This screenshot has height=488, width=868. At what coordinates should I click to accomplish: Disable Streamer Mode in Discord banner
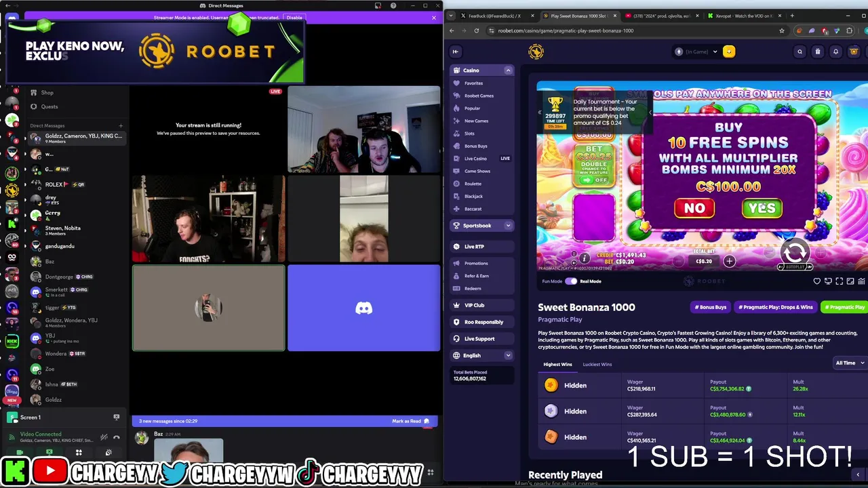pos(294,18)
